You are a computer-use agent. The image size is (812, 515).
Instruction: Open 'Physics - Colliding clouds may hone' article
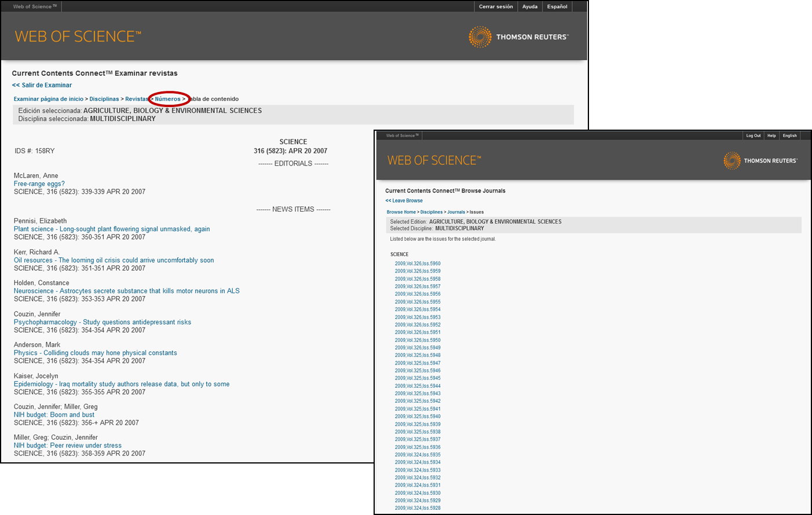(96, 353)
